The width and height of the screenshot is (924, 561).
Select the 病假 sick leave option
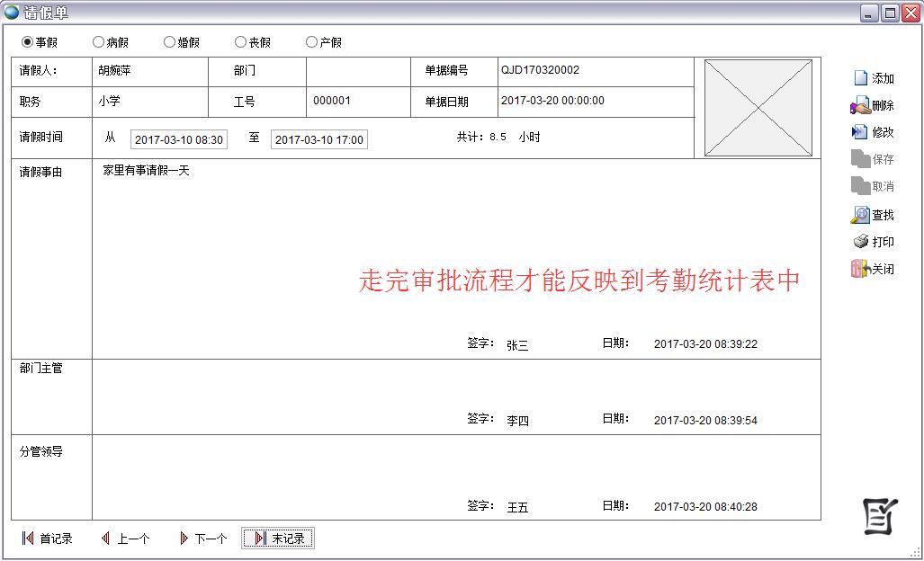99,42
